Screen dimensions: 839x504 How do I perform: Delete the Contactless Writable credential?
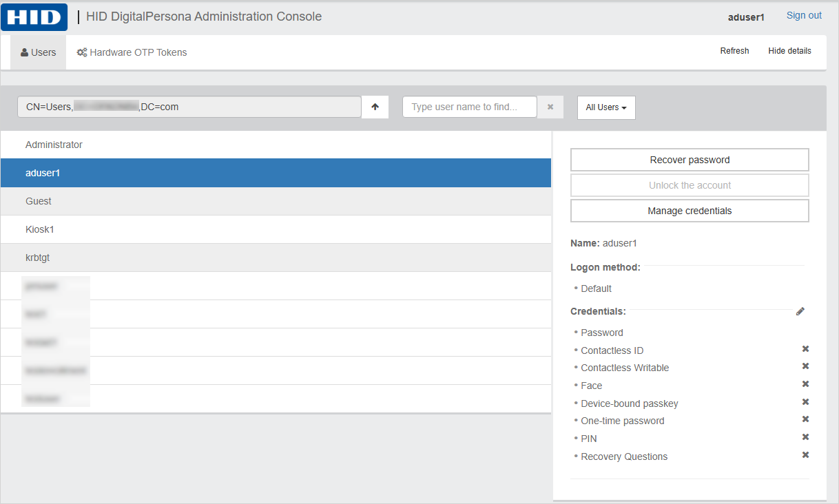(805, 366)
